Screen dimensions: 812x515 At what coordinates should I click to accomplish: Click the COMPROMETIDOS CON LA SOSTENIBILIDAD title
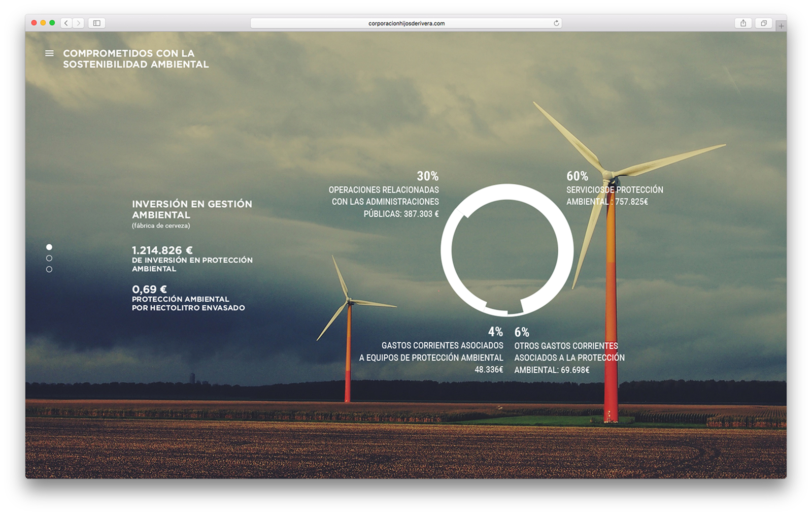coord(136,58)
